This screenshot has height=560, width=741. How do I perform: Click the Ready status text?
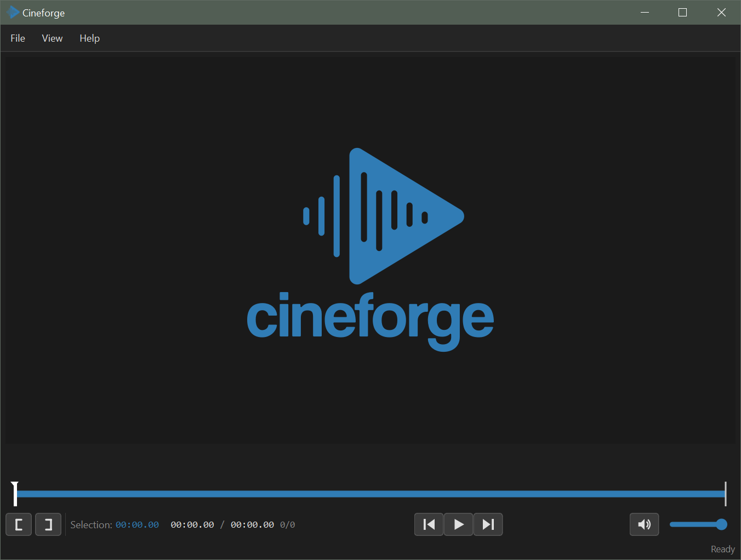point(722,548)
